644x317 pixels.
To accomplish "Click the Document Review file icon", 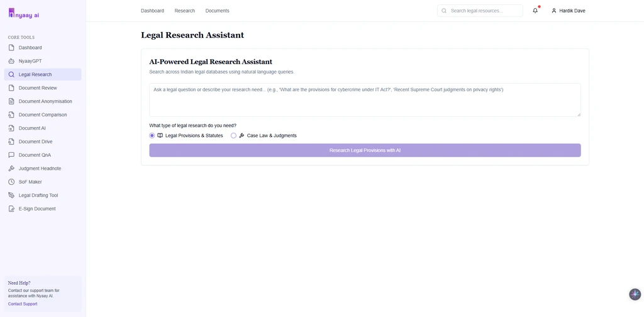I will pos(11,88).
